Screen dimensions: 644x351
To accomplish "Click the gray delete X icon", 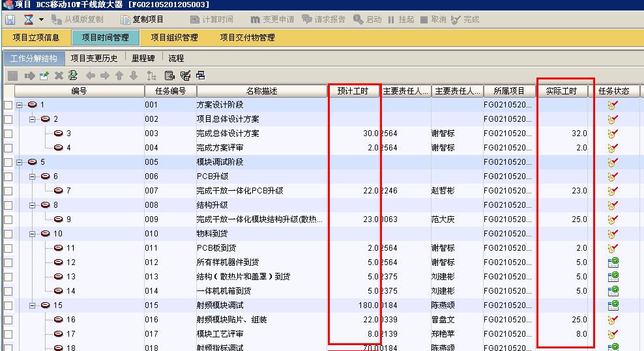I will (59, 76).
